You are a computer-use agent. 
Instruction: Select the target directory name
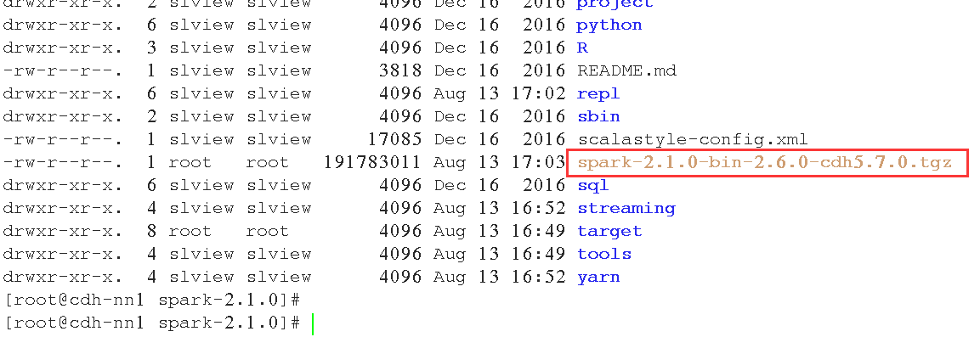coord(609,232)
